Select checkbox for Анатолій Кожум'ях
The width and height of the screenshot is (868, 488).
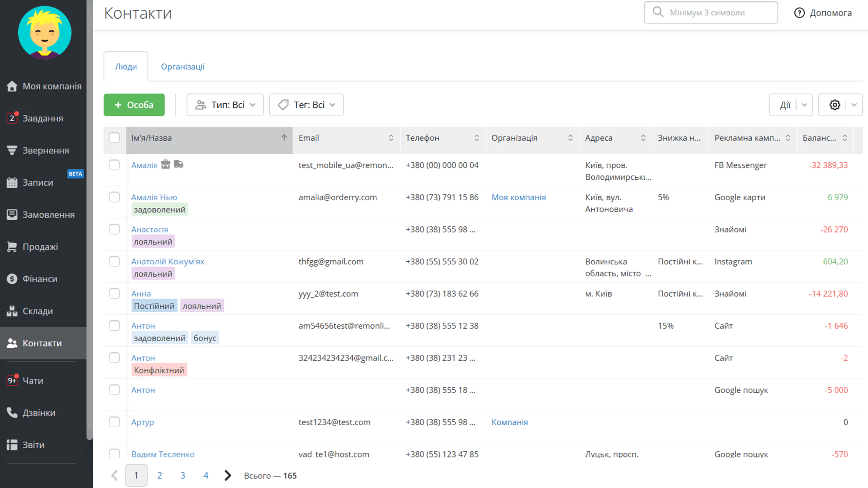click(x=114, y=261)
